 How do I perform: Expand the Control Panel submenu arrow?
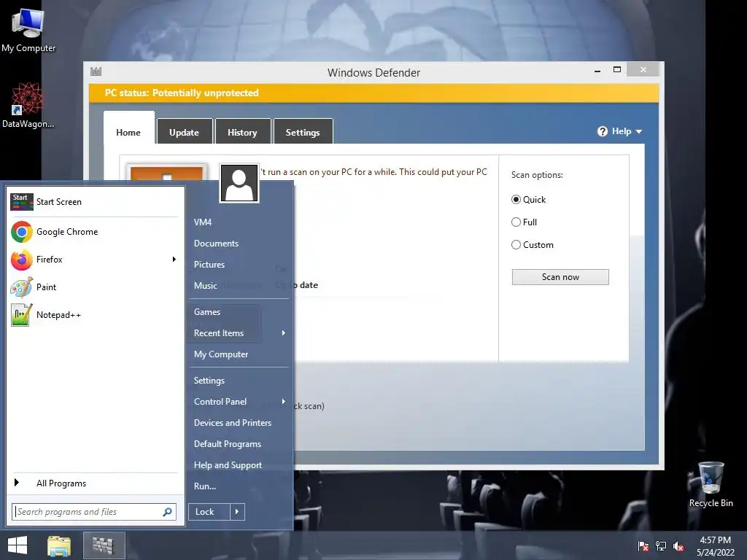284,402
